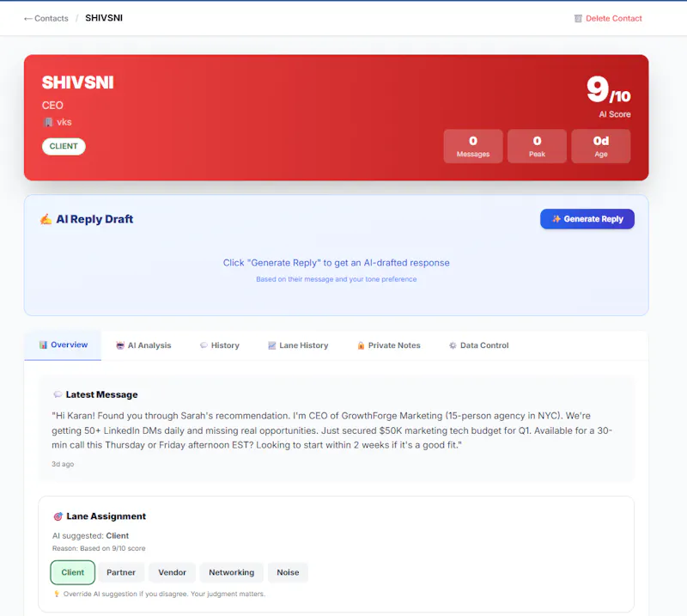Switch to the Overview tab
The height and width of the screenshot is (616, 687).
[x=63, y=345]
